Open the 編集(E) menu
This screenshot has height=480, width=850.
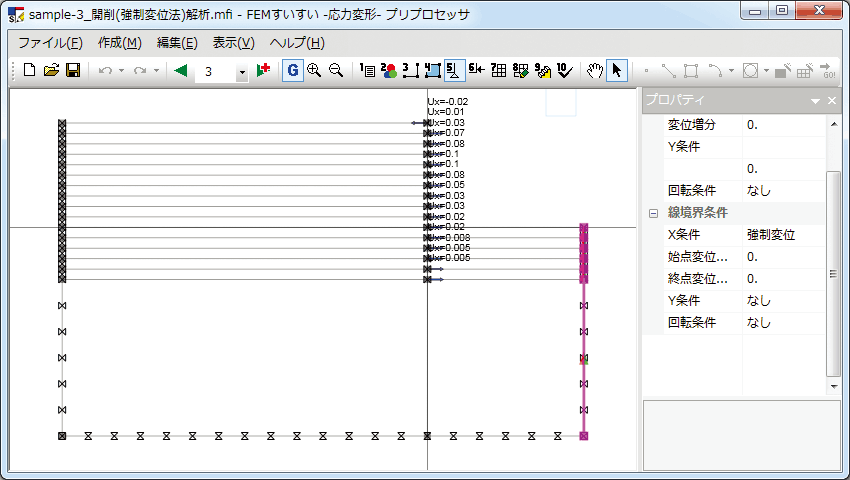click(x=177, y=43)
